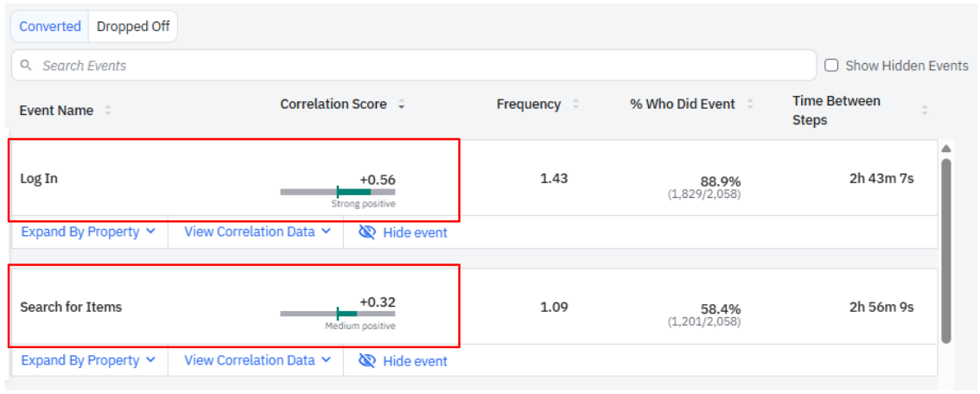Screen dimensions: 980x394
Task: Sort by % Who Did Event arrows
Action: pyautogui.click(x=750, y=105)
